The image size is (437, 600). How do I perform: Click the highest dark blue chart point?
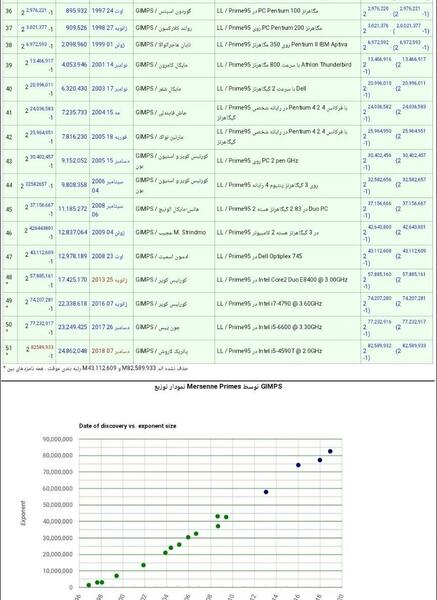pos(330,451)
